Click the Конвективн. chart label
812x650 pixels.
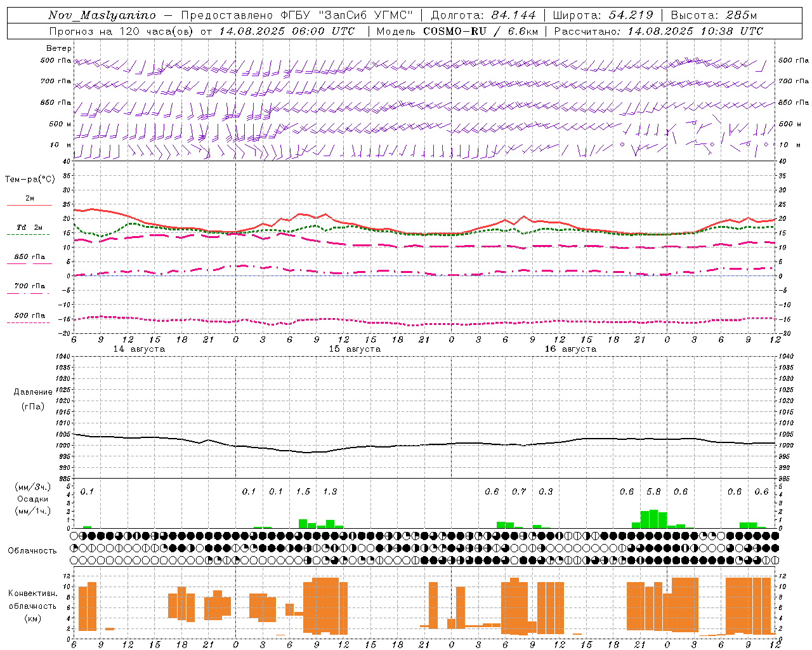32,594
